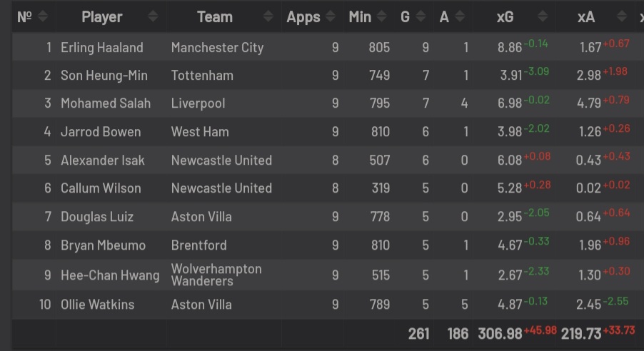Image resolution: width=644 pixels, height=351 pixels.
Task: Click sort arrows beside Team header
Action: [268, 16]
